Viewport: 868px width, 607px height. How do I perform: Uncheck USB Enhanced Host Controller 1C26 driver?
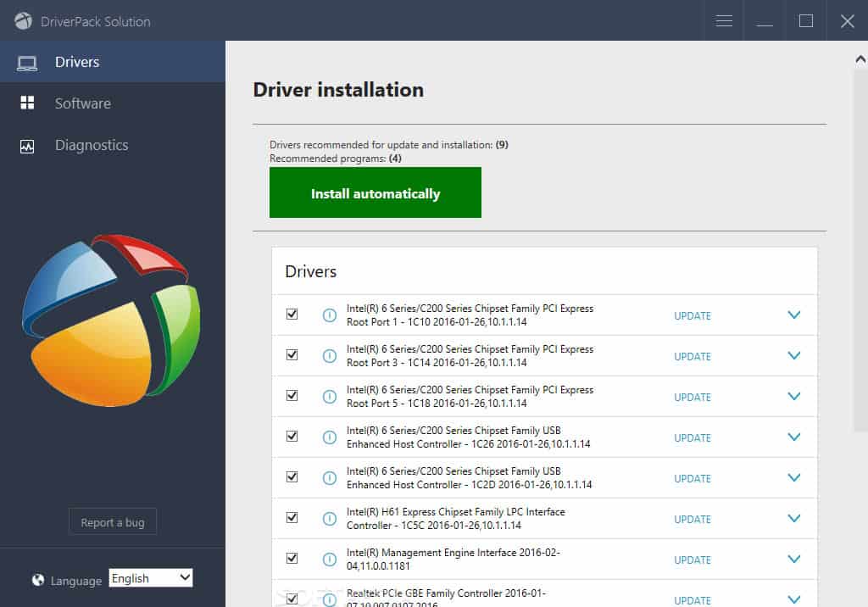click(292, 436)
